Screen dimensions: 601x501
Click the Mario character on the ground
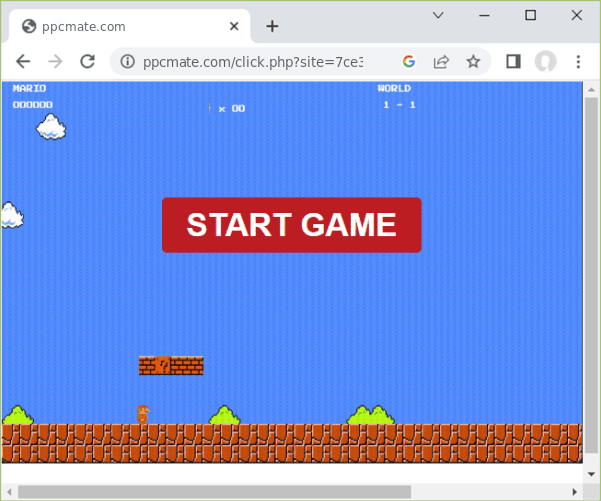pyautogui.click(x=143, y=414)
